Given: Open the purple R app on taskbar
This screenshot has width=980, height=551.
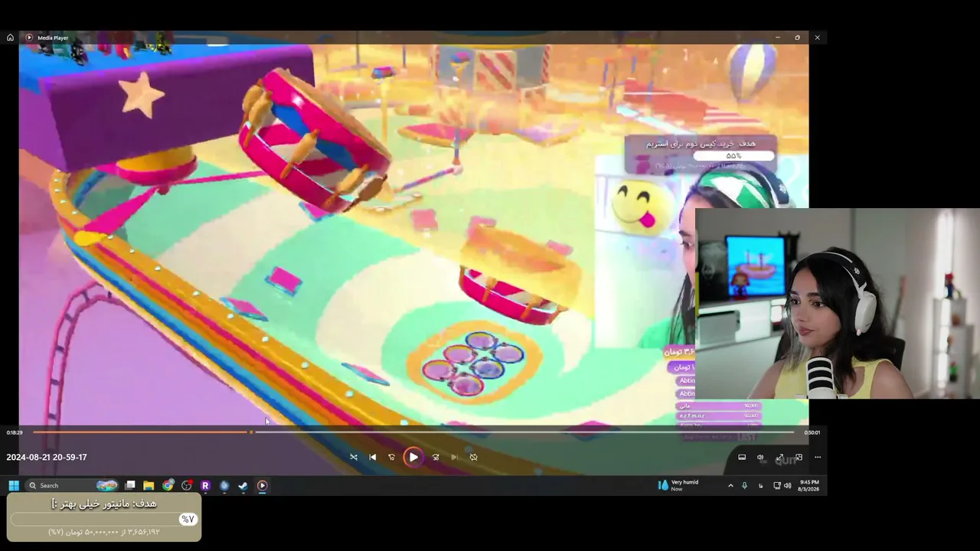Looking at the screenshot, I should [x=205, y=485].
